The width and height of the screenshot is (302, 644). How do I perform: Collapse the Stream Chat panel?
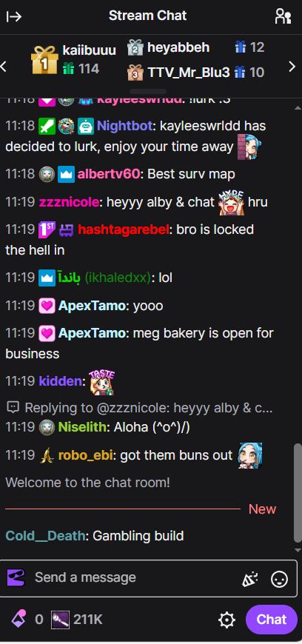pos(14,16)
